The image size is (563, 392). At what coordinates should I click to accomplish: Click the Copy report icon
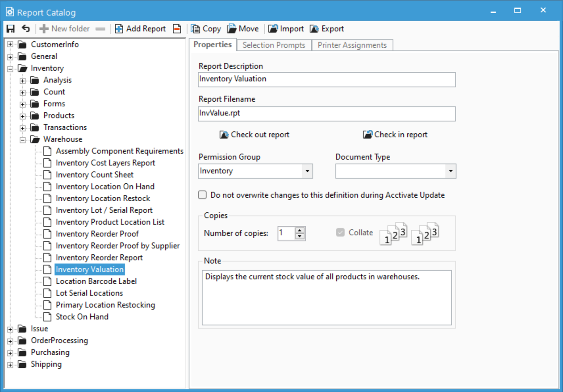205,29
